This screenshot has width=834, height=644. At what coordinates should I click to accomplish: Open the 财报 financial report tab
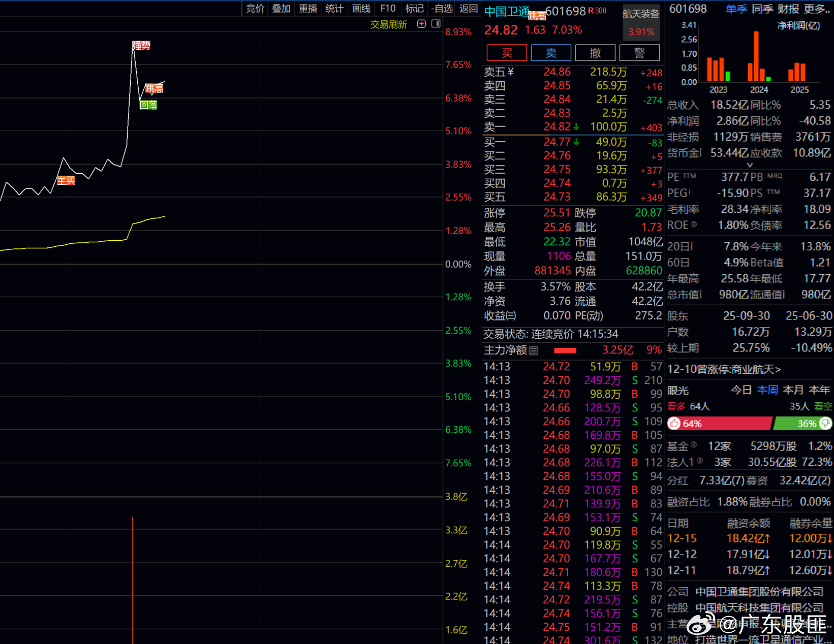pos(788,9)
